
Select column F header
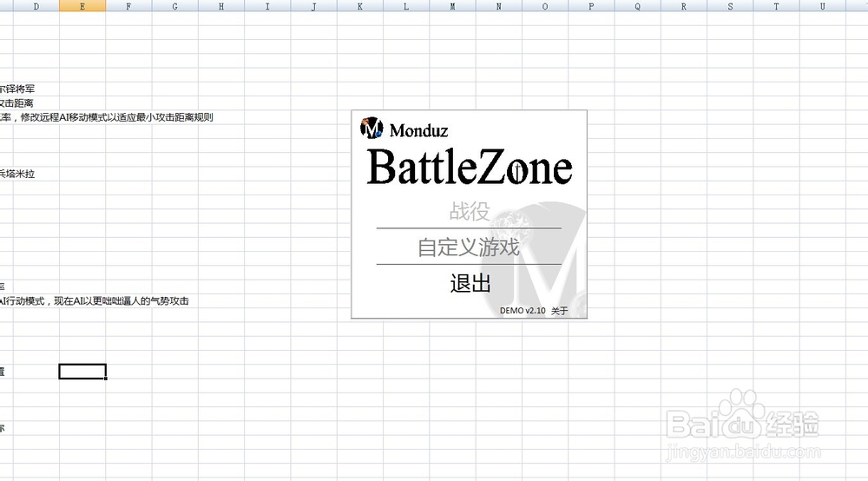128,6
